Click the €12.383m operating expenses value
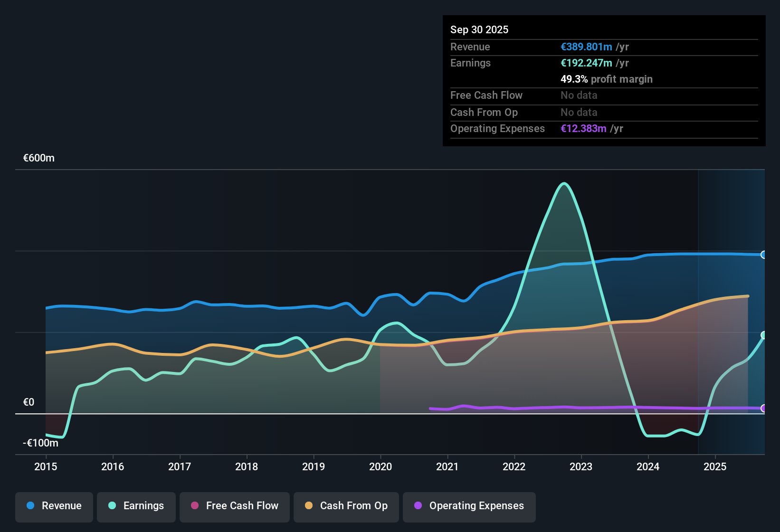780x532 pixels. pos(583,128)
